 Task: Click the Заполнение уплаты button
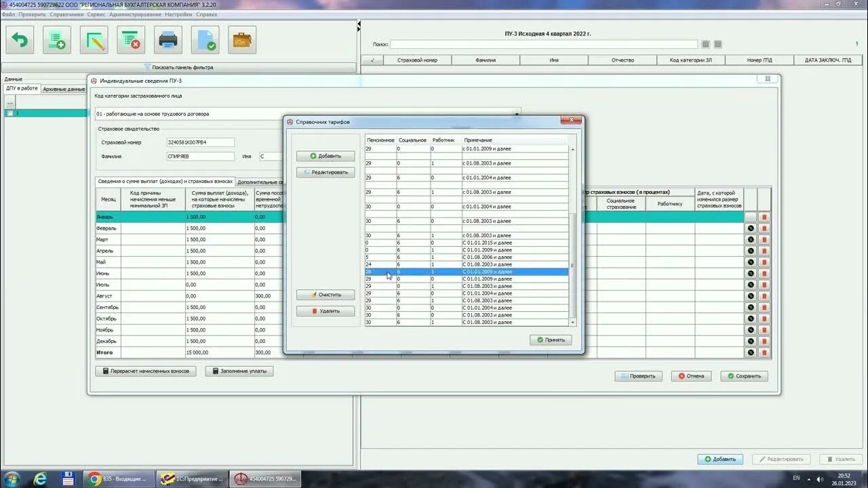tap(239, 371)
